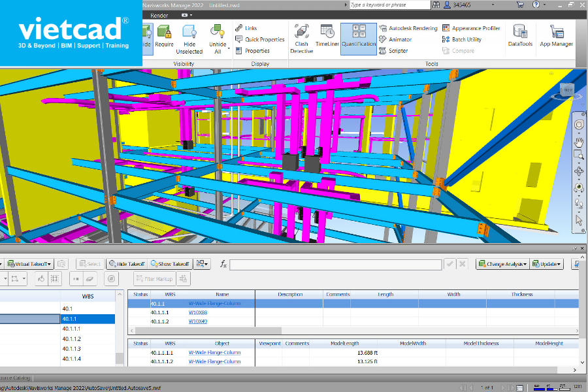Click the Length column header

(385, 295)
